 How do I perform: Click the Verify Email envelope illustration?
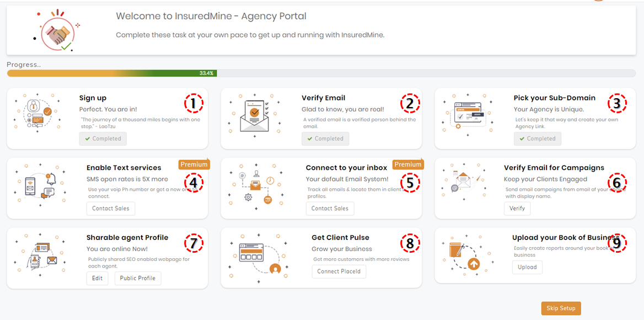254,115
